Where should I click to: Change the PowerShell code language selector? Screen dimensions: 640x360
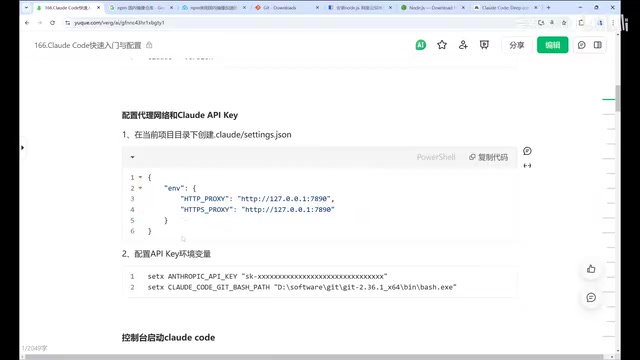436,157
